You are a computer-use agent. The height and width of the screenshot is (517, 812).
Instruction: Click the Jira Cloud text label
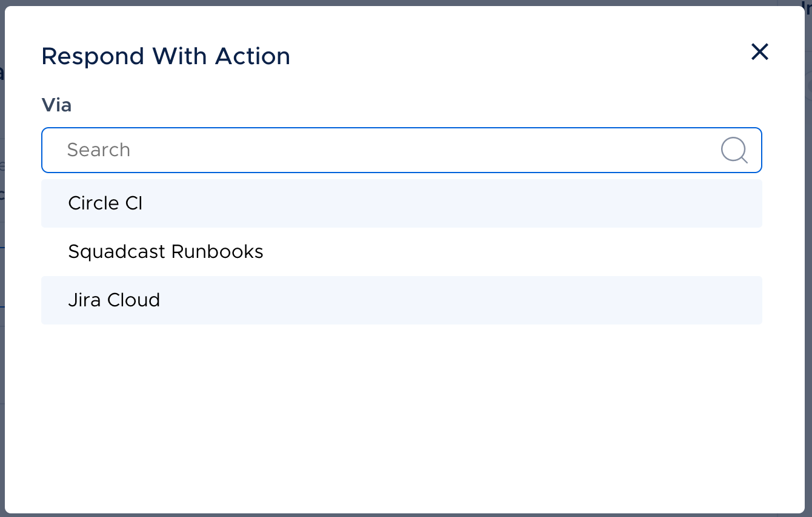coord(114,300)
